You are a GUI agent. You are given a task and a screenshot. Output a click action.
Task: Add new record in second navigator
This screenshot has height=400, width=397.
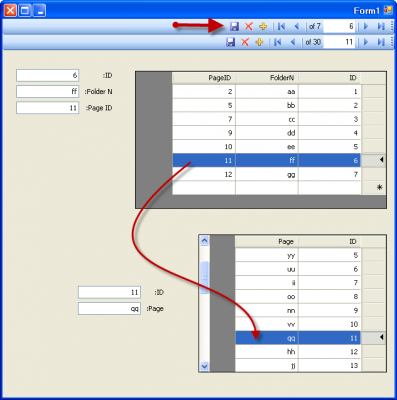[259, 42]
